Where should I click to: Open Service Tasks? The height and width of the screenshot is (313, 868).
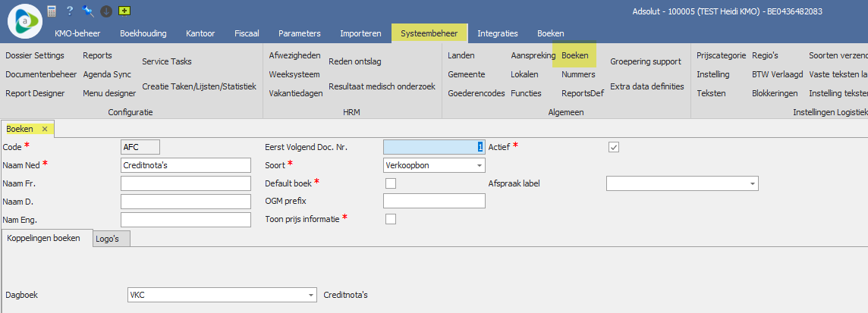[167, 61]
